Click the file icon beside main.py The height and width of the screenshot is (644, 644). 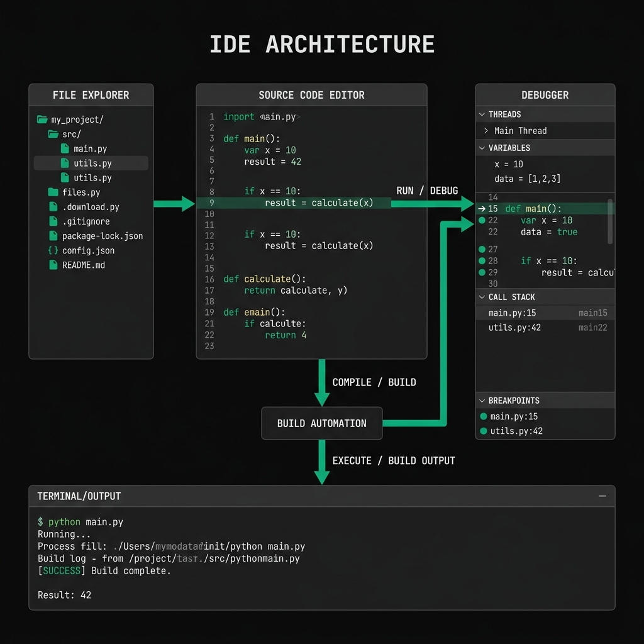(x=65, y=148)
